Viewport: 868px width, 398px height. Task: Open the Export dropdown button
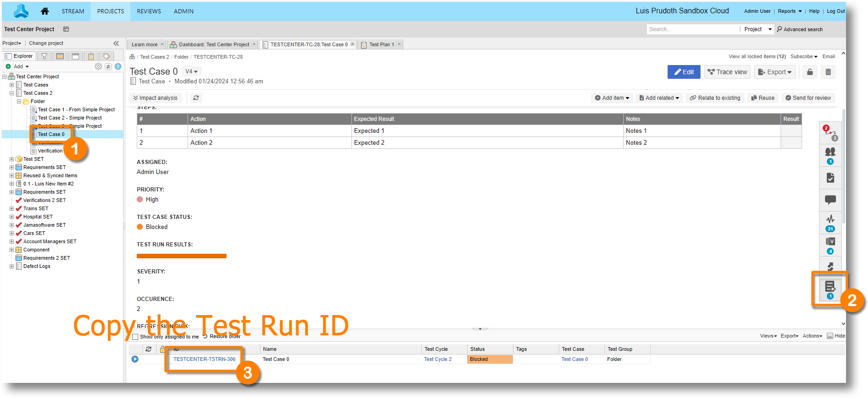775,72
